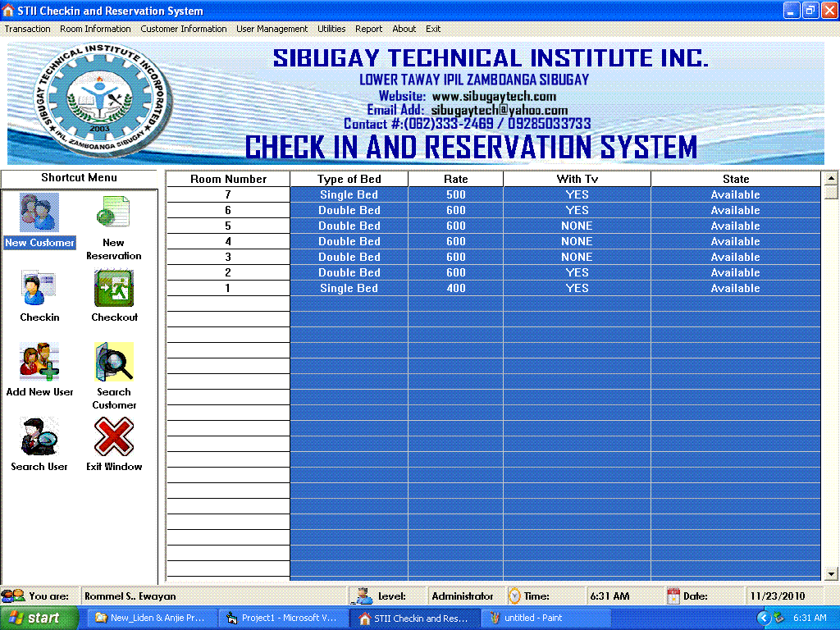Click 'Single Bed' in room 7 row
The image size is (840, 630).
pyautogui.click(x=349, y=194)
